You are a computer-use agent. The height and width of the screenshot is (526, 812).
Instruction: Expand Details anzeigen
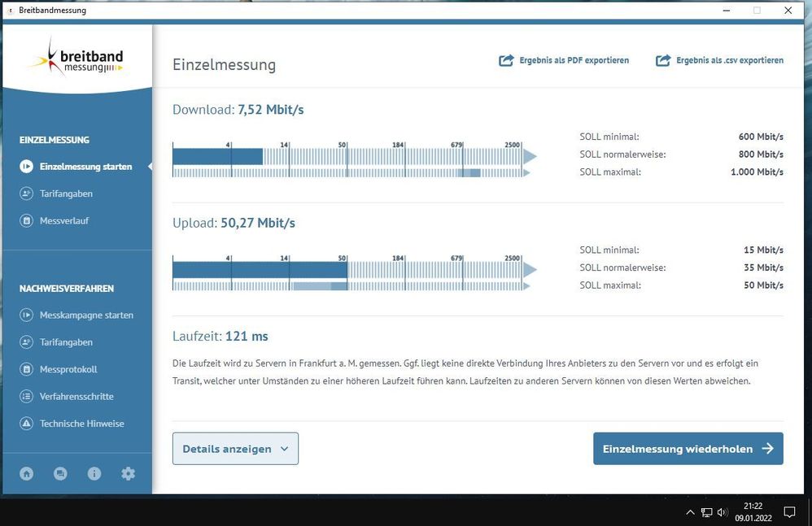coord(236,449)
